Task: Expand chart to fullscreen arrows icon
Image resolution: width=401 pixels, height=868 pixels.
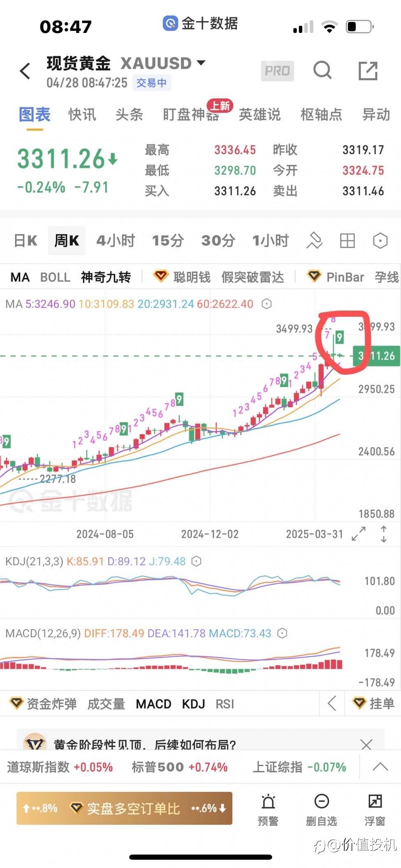Action: (x=359, y=534)
